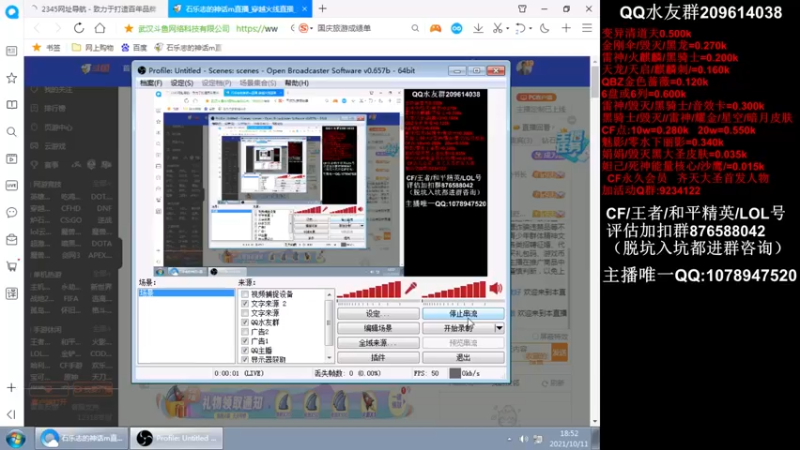The width and height of the screenshot is (800, 450).
Task: Open 全域来源... in OBS
Action: coord(378,343)
